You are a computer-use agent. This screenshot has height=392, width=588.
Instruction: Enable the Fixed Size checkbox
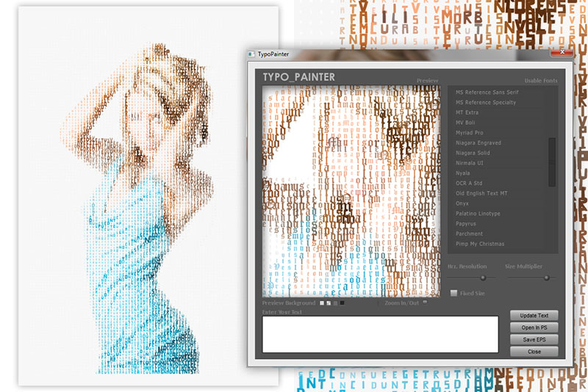[x=453, y=293]
